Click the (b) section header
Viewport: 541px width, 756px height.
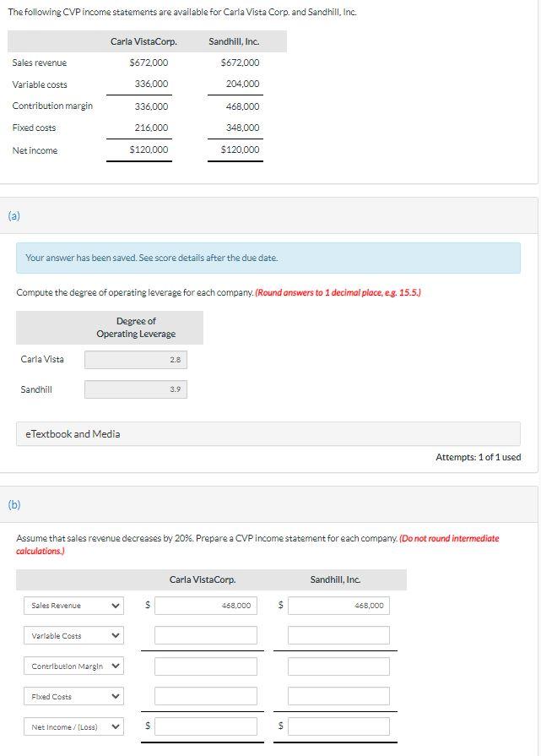[x=268, y=504]
